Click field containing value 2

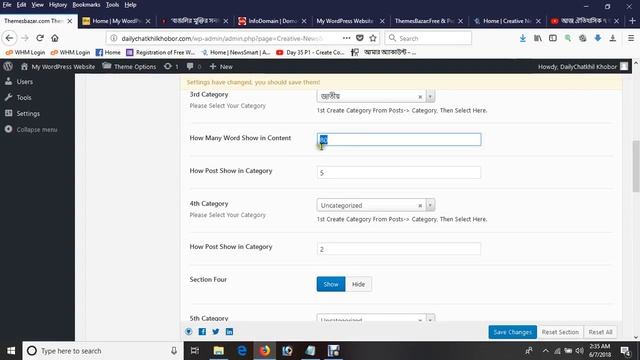click(399, 249)
